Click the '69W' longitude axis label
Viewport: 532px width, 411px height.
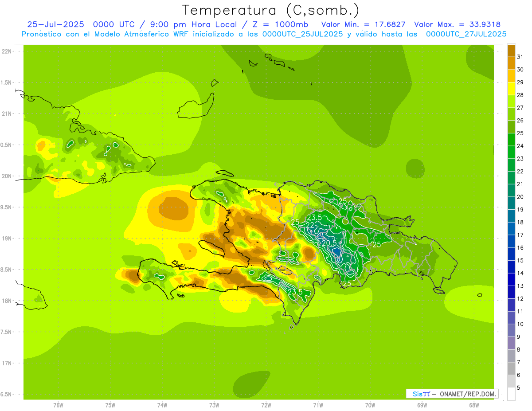point(422,405)
